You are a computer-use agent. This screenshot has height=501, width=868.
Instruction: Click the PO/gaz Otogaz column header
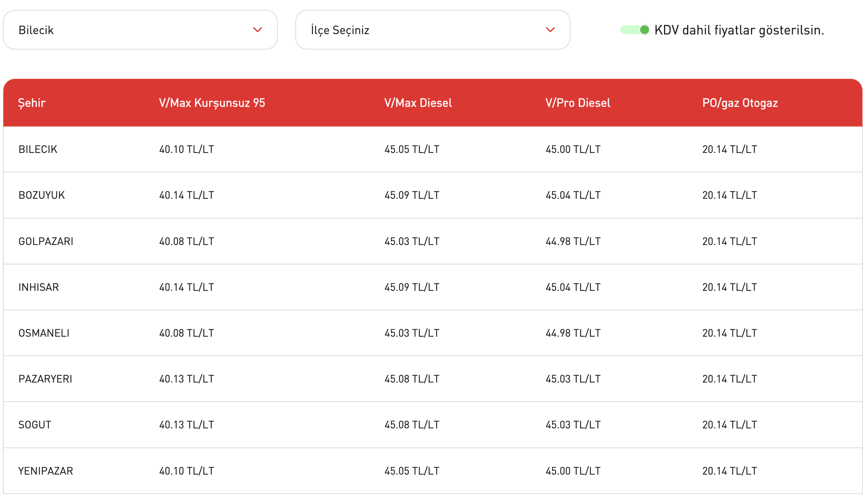740,103
